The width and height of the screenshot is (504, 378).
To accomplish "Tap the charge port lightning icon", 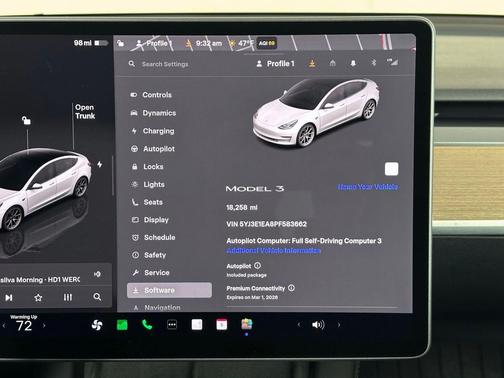I will point(100,164).
